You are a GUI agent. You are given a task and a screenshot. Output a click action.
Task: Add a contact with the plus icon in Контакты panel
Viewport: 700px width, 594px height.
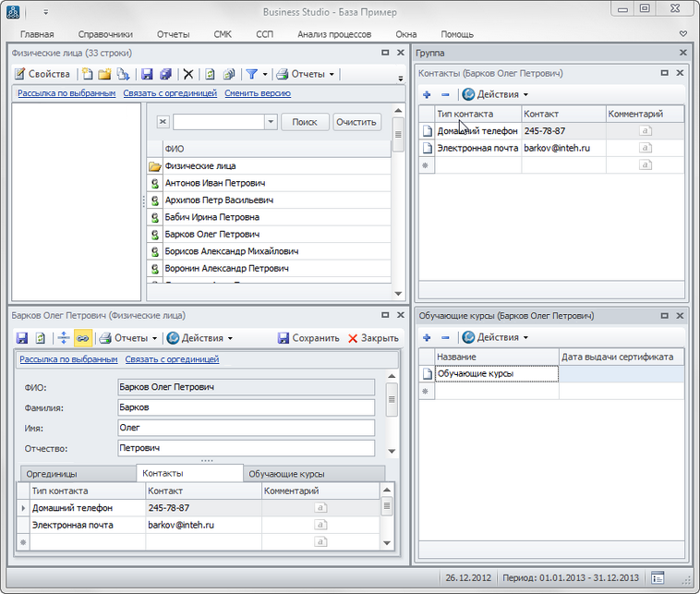(427, 94)
